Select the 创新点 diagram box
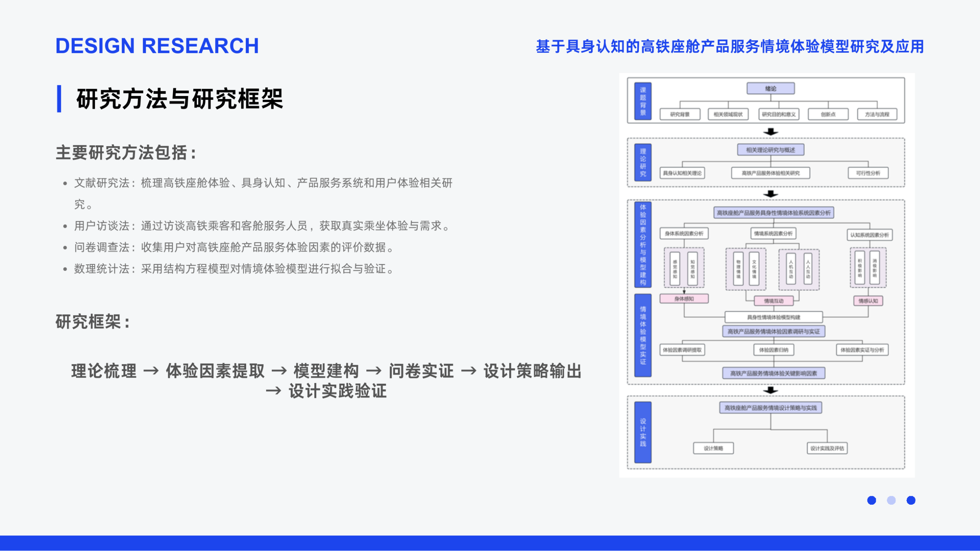 [828, 114]
